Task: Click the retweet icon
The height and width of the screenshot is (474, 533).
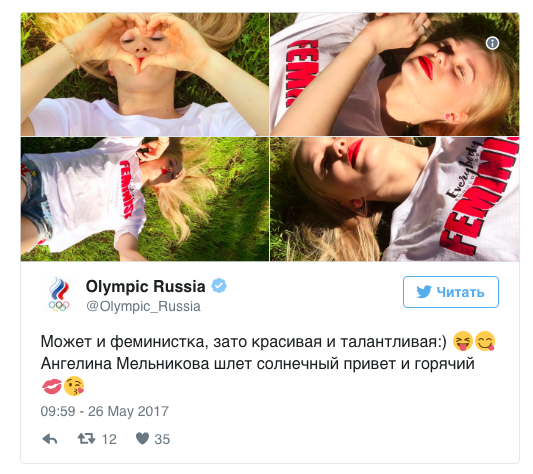Action: 86,439
